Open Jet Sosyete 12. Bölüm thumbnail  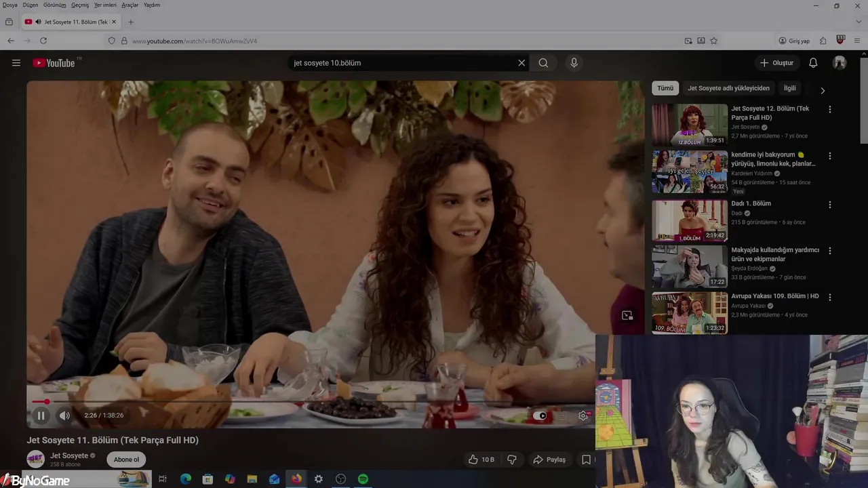(690, 125)
